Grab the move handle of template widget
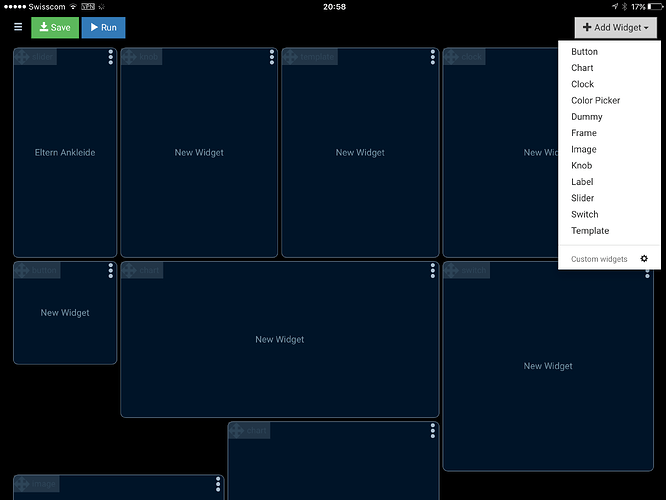Viewport: 666px width, 500px height. tap(291, 57)
